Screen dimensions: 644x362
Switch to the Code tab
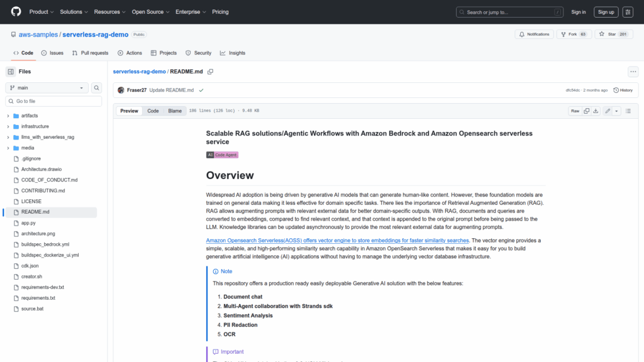click(23, 53)
